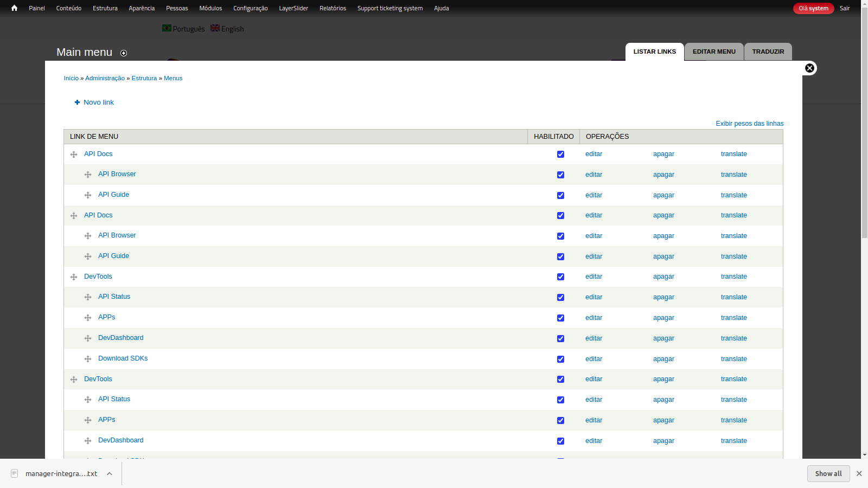Image resolution: width=868 pixels, height=488 pixels.
Task: Click the file icon of the downloaded txt file
Action: [x=15, y=473]
